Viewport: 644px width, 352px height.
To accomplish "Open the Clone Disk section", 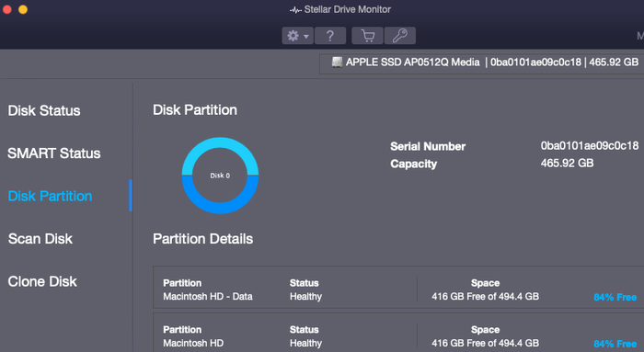I will (x=42, y=281).
